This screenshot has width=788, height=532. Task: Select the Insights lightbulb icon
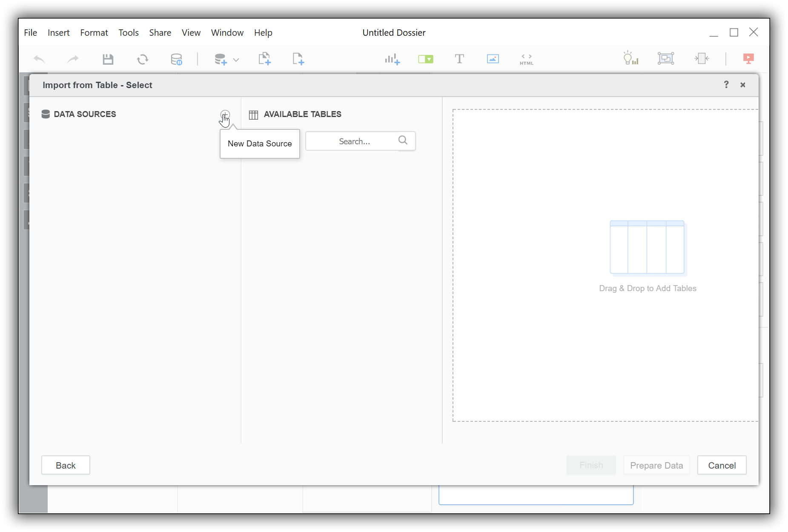pyautogui.click(x=630, y=59)
